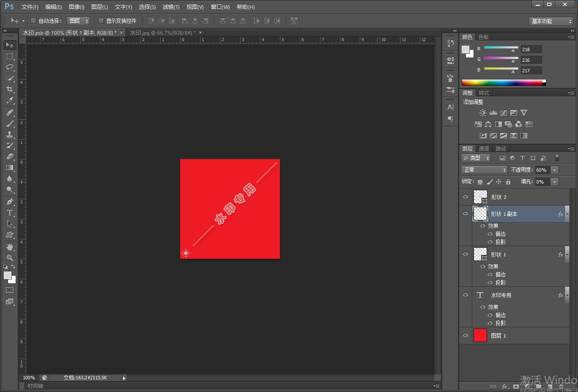Image resolution: width=578 pixels, height=392 pixels.
Task: Click the R channel slider
Action: [501, 48]
